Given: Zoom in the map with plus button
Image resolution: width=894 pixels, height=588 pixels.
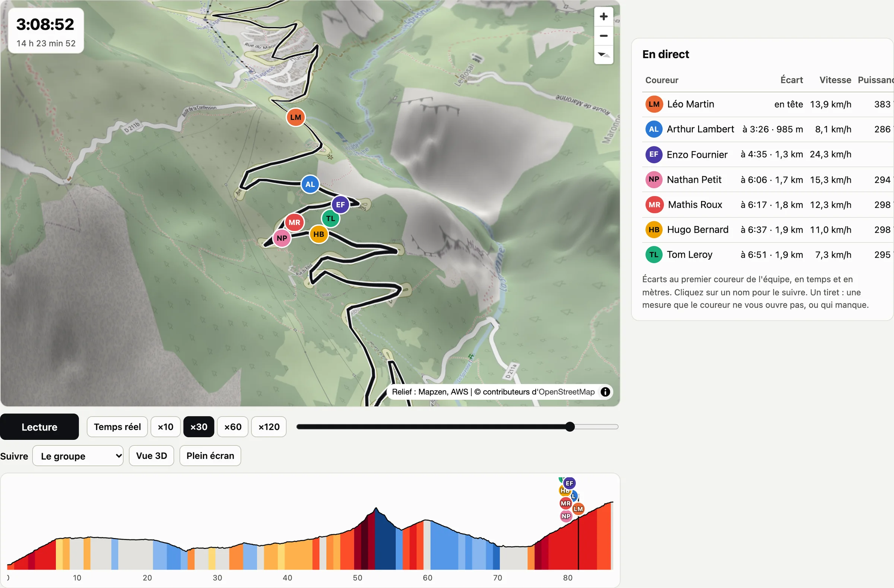Looking at the screenshot, I should point(603,16).
